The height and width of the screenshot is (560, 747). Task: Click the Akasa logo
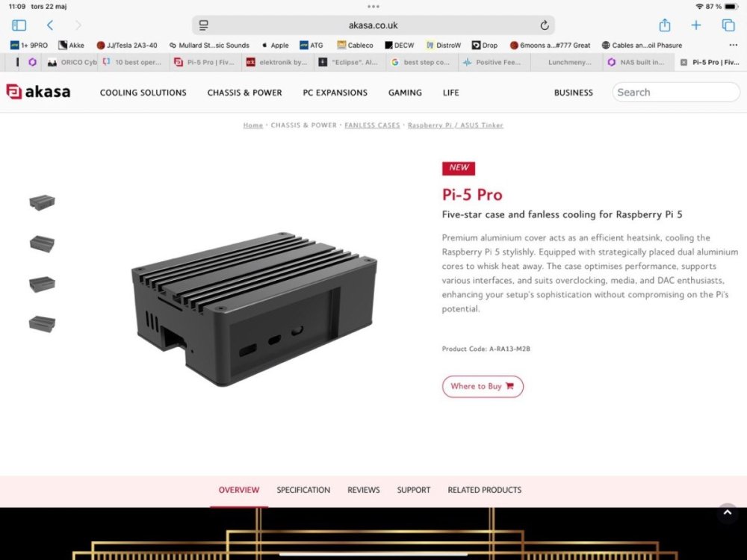pos(38,92)
